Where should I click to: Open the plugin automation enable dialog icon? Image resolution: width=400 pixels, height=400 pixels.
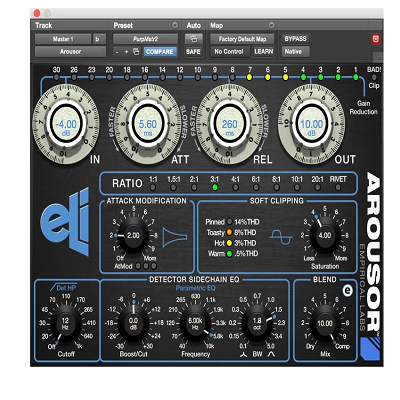[193, 39]
